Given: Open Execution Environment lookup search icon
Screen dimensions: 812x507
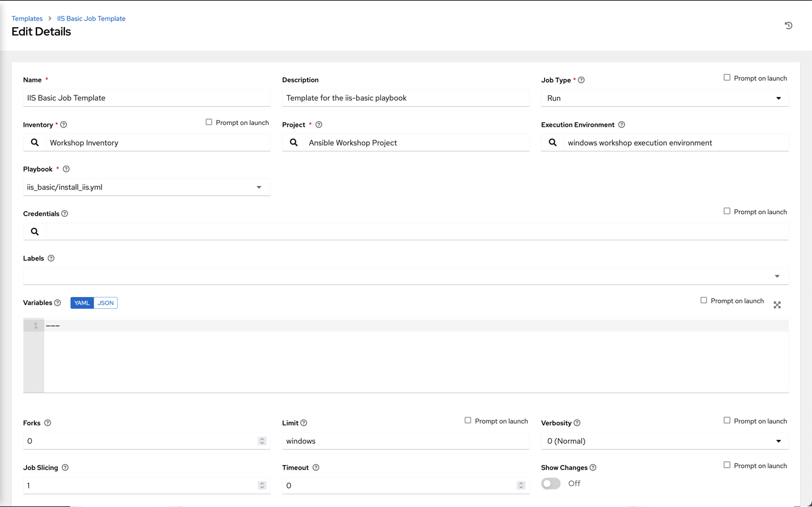Looking at the screenshot, I should 553,142.
